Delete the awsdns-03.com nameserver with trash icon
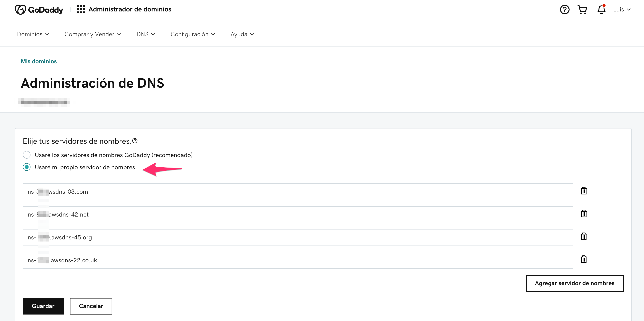Image resolution: width=644 pixels, height=321 pixels. [x=584, y=191]
